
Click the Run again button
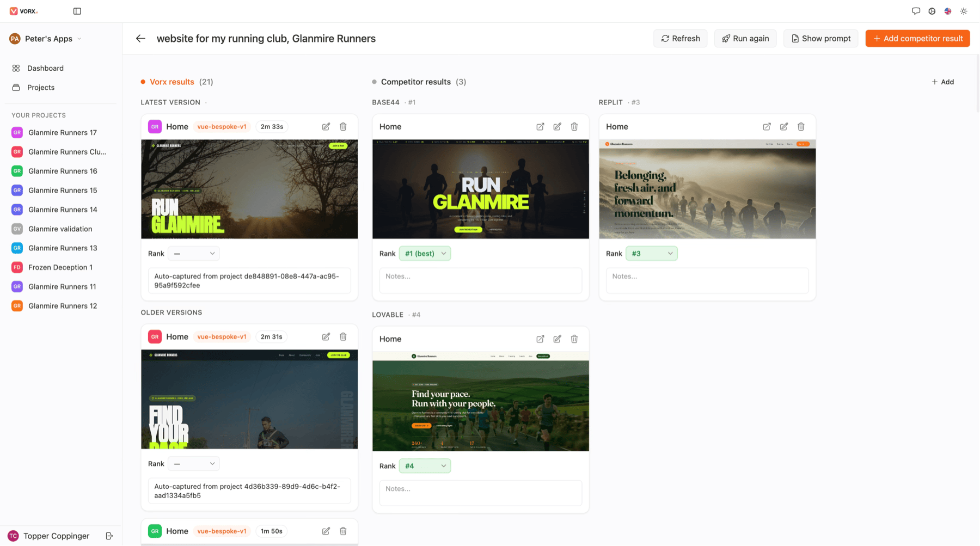pos(745,39)
